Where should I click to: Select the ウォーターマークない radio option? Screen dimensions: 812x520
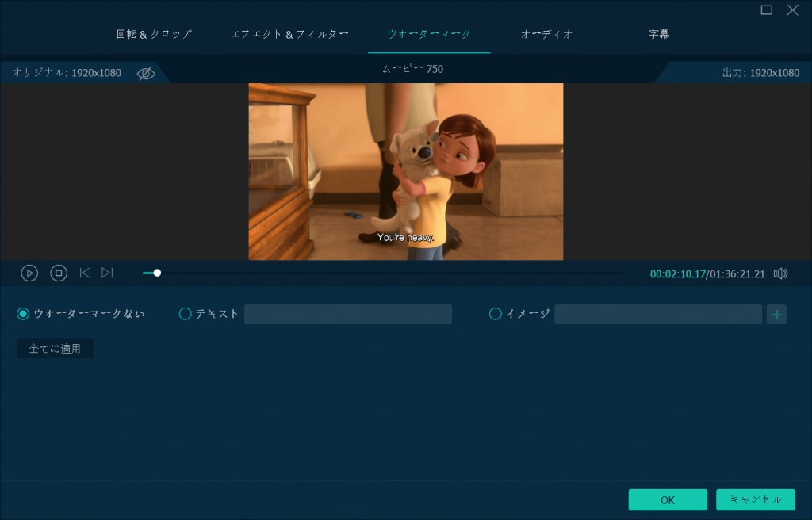tap(23, 314)
